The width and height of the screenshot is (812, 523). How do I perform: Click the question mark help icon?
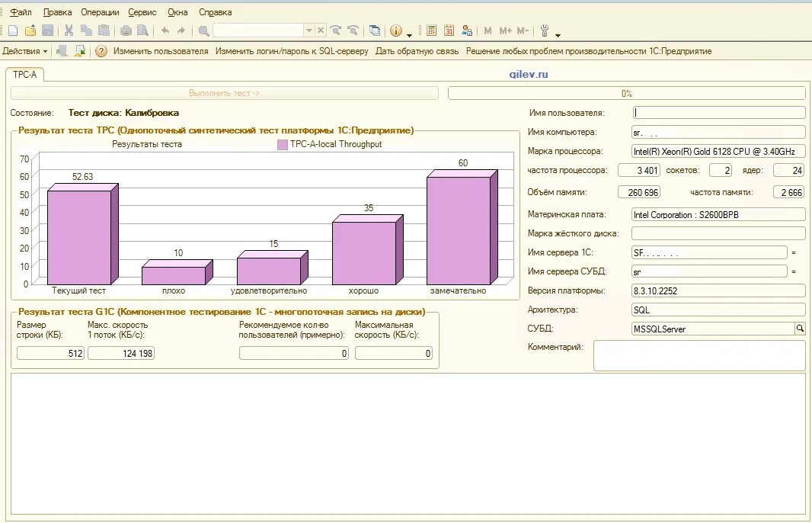(x=101, y=51)
